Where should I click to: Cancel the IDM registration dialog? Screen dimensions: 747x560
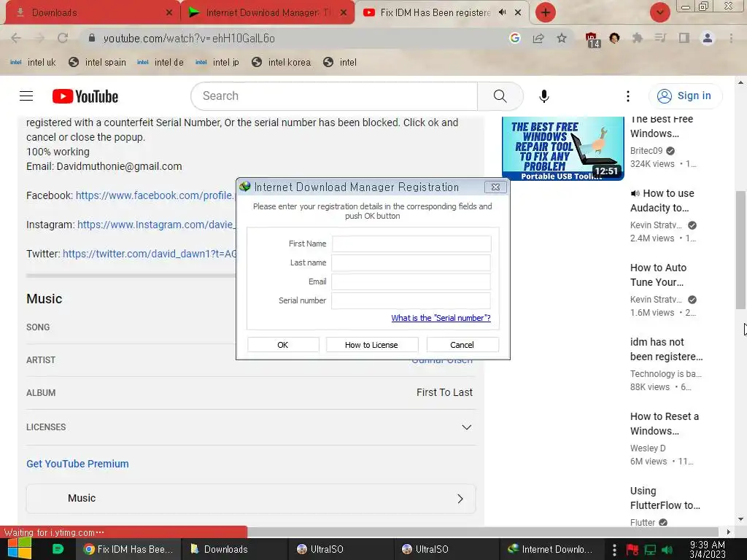462,345
